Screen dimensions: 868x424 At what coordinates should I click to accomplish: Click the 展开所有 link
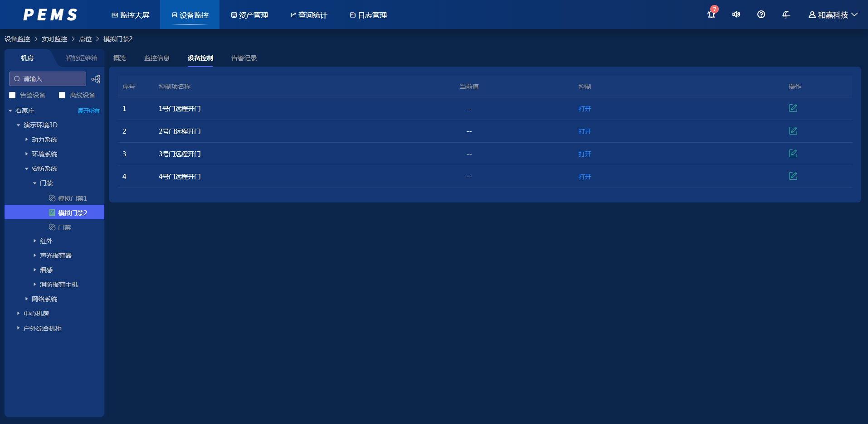tap(88, 111)
